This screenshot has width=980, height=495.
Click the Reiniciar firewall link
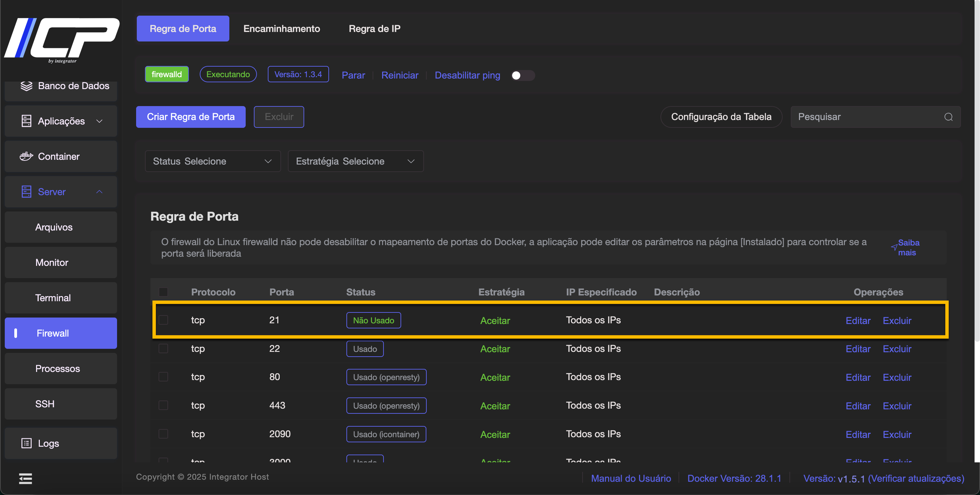[x=399, y=75]
